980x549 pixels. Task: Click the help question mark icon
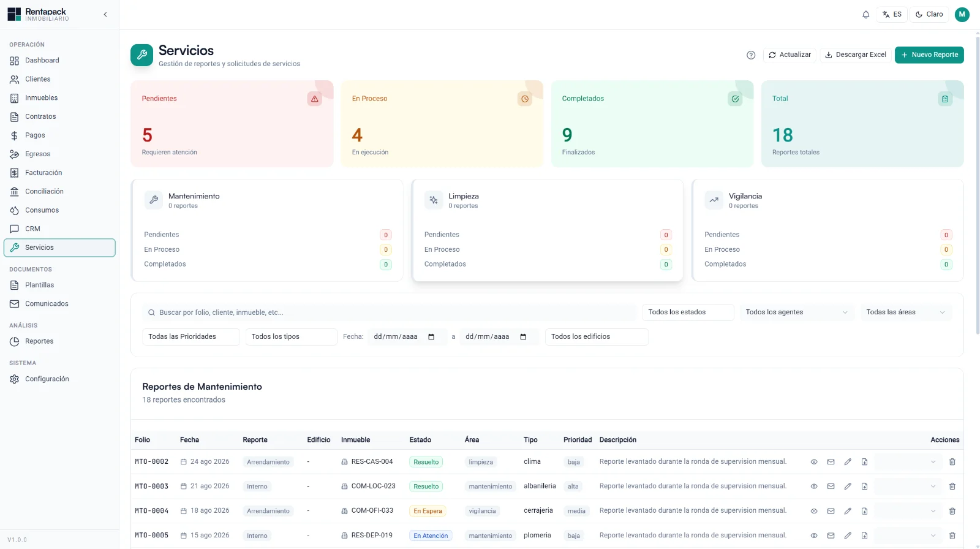[x=751, y=55]
